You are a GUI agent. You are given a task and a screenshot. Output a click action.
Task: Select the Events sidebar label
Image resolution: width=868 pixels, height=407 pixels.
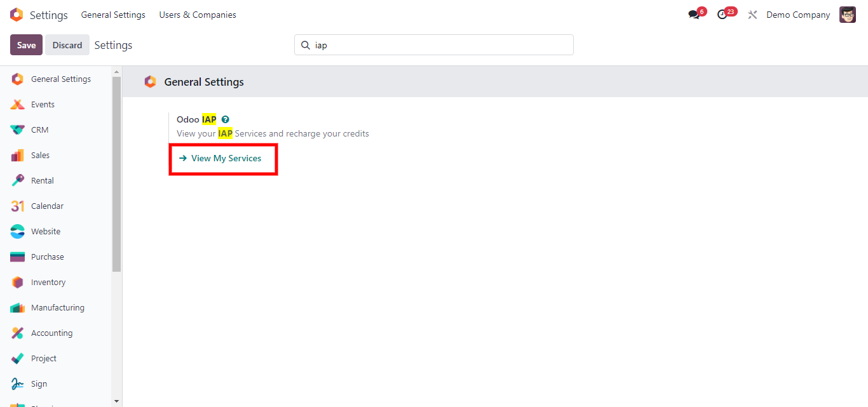point(43,105)
